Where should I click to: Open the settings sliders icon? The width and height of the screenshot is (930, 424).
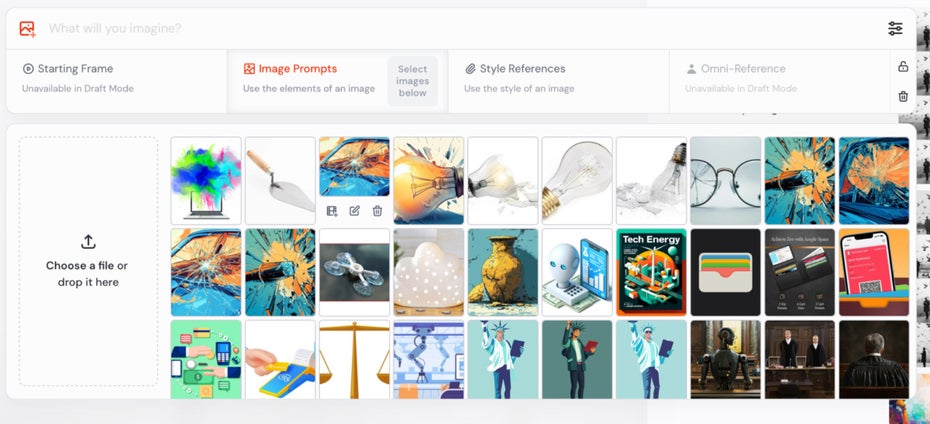(895, 28)
